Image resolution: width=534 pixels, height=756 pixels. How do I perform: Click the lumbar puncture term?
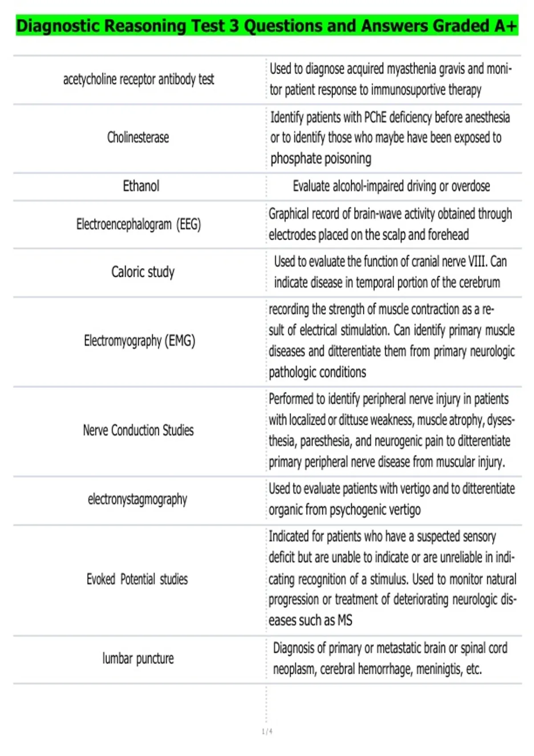(x=138, y=659)
